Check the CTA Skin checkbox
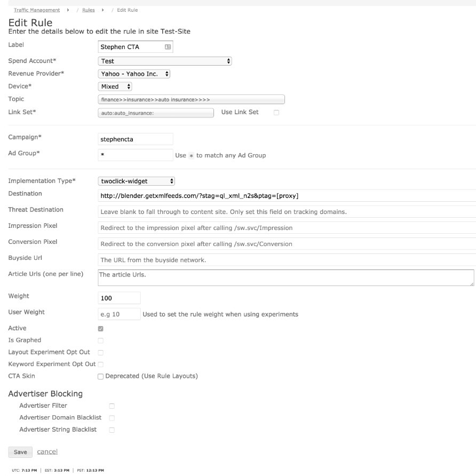Screen dimensions: 476x476 101,377
